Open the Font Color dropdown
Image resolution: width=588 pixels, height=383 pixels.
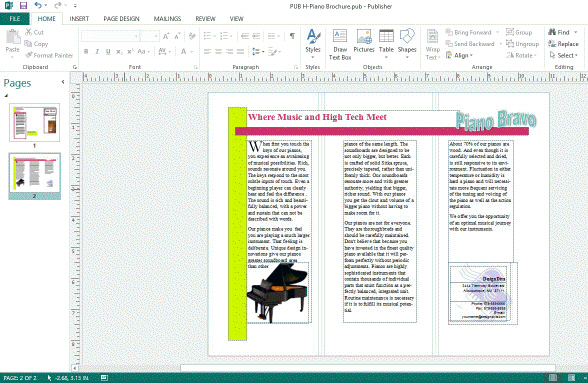click(x=186, y=51)
